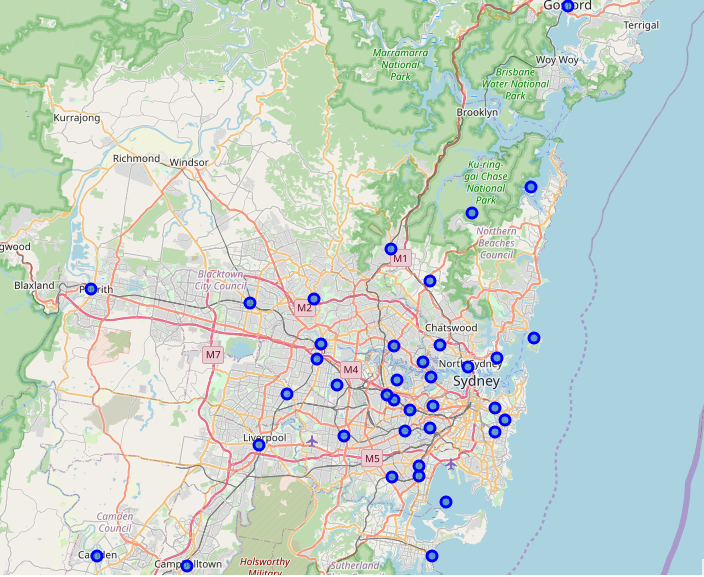Screen dimensions: 704x577
Task: Click the Blaxland label
Action: 34,285
